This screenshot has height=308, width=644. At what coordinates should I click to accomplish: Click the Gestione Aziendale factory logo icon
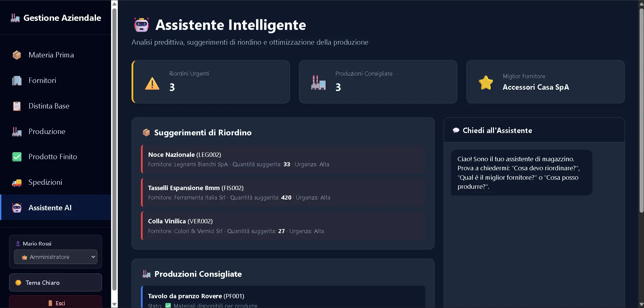pos(15,18)
